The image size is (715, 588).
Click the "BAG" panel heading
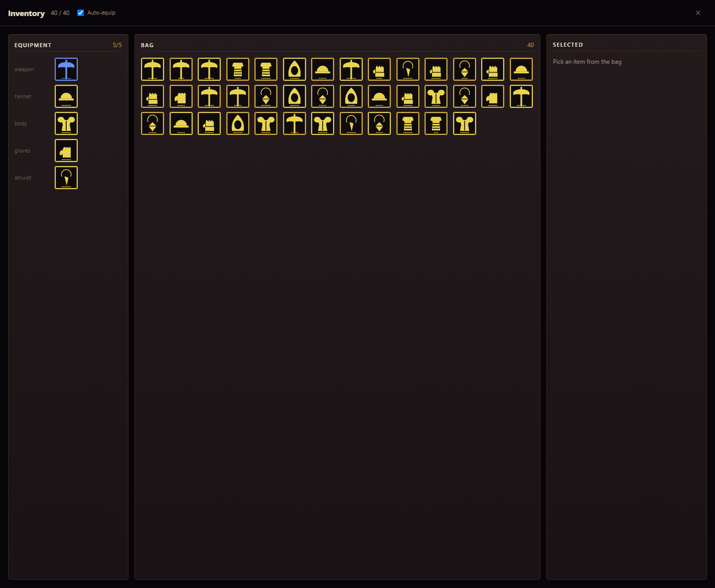(147, 45)
